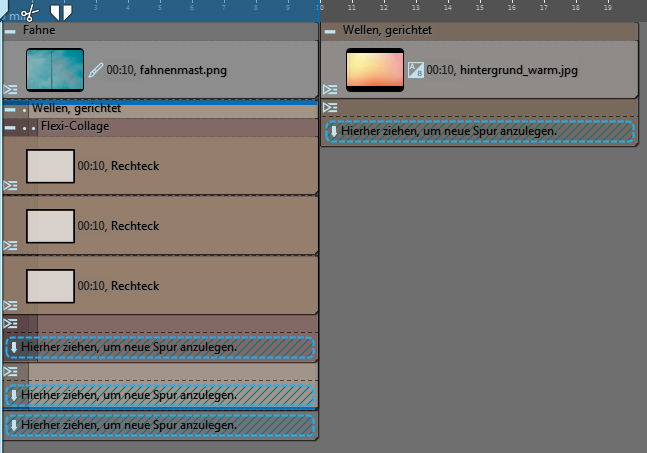Click track icon under hintergrund_warm.jpg thumbnail
Image resolution: width=647 pixels, height=453 pixels.
[330, 107]
